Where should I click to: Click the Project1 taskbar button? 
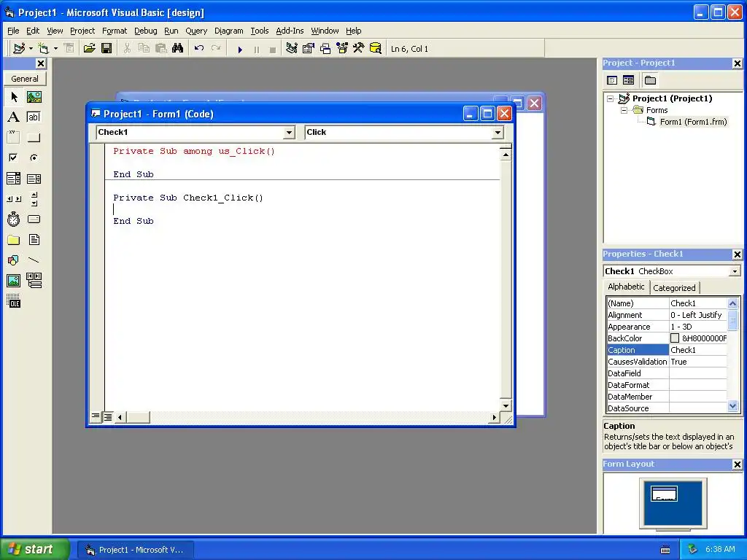[x=135, y=550]
